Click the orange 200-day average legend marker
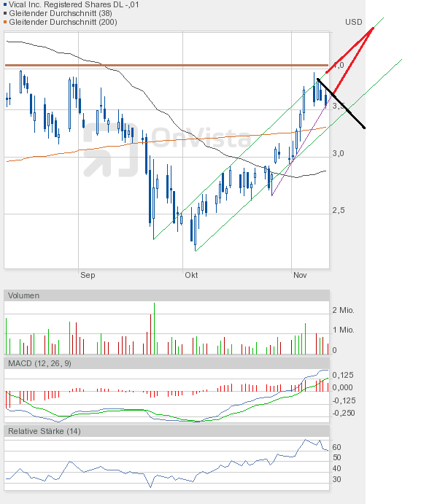The width and height of the screenshot is (448, 504). 3,22
